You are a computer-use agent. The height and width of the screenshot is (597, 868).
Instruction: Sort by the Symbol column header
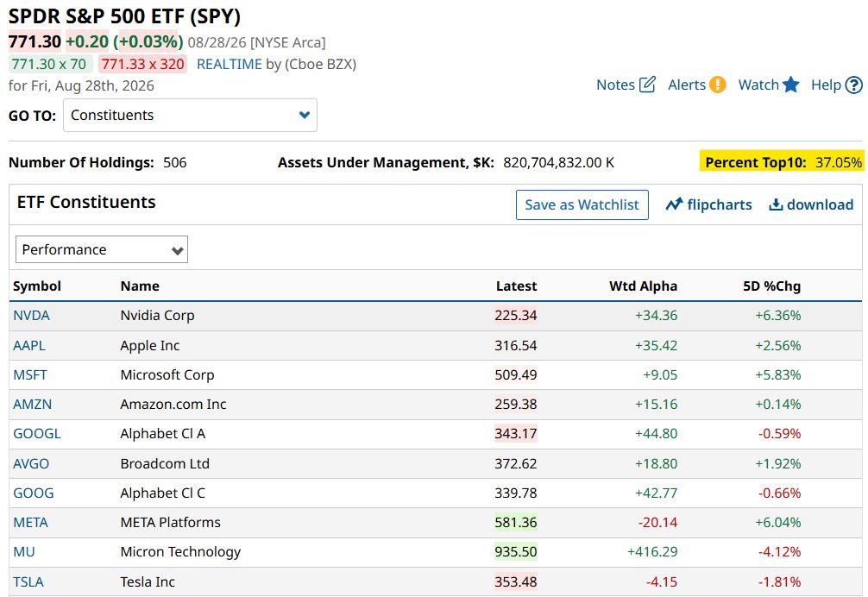(37, 286)
